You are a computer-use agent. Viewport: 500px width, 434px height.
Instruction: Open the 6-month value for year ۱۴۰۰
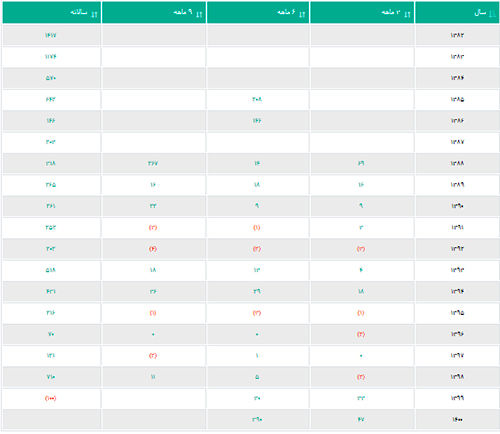tap(257, 419)
